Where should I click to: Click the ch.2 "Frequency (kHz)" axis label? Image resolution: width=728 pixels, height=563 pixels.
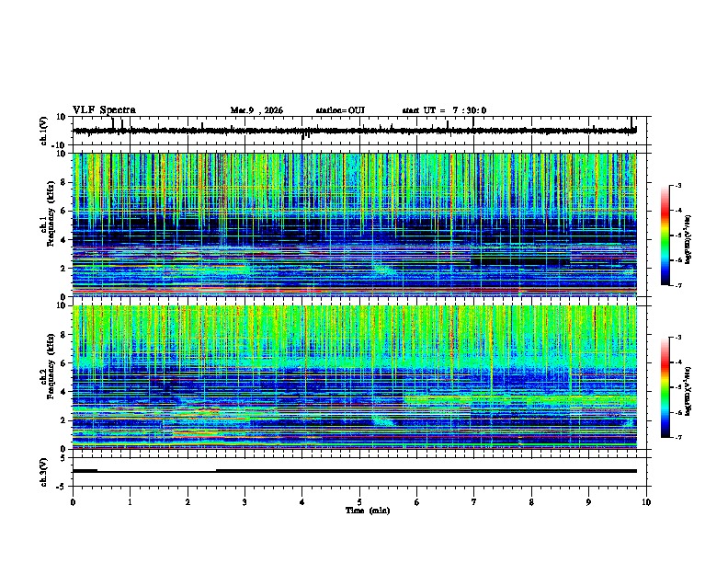click(51, 366)
